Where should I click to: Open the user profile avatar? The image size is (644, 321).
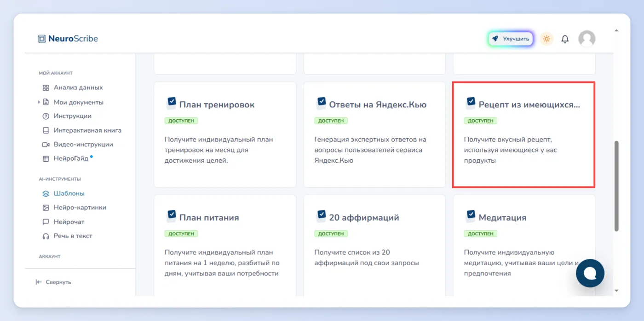click(586, 39)
